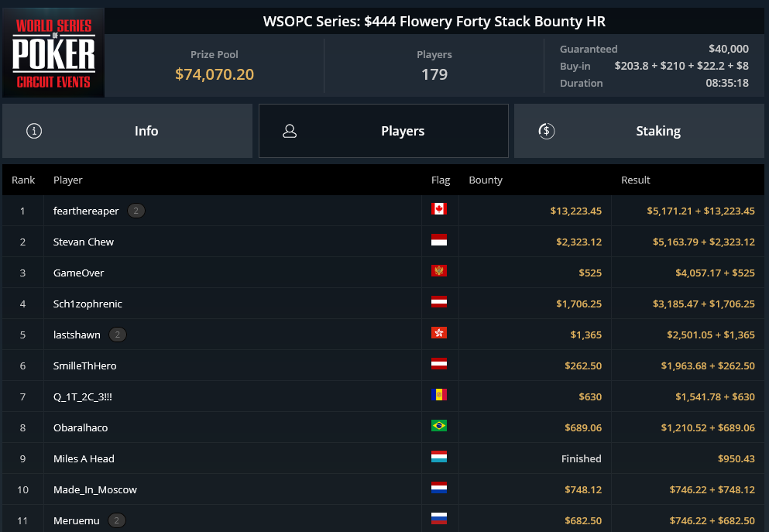Sort by the Bounty column header
Viewport: 769px width, 532px height.
486,180
